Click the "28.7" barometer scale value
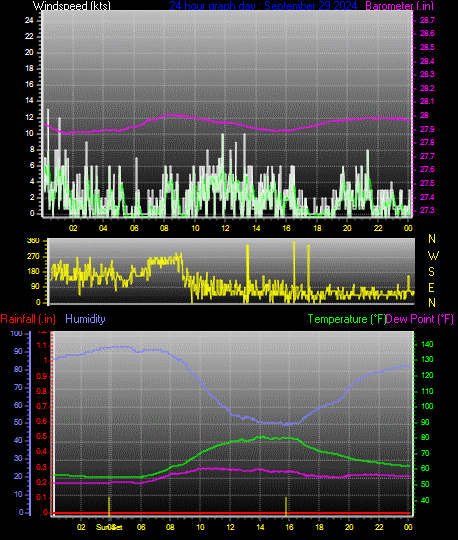Viewport: 458px width, 540px height. click(427, 20)
